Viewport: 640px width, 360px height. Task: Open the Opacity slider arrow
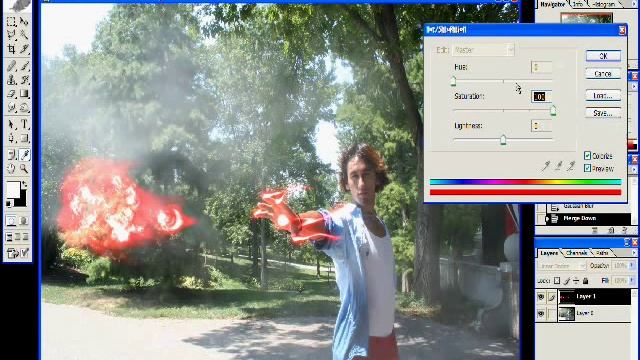pos(632,266)
